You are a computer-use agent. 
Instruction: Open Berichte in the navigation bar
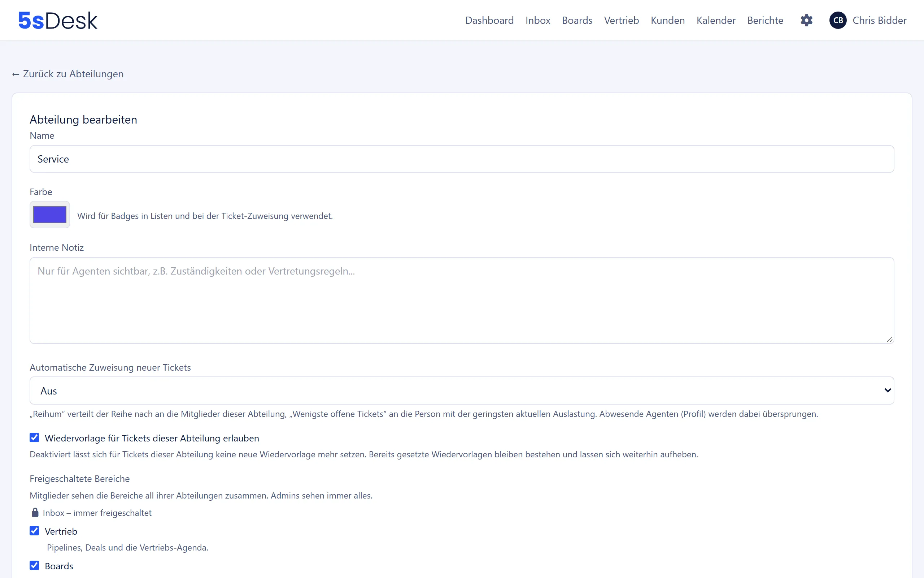click(x=765, y=20)
